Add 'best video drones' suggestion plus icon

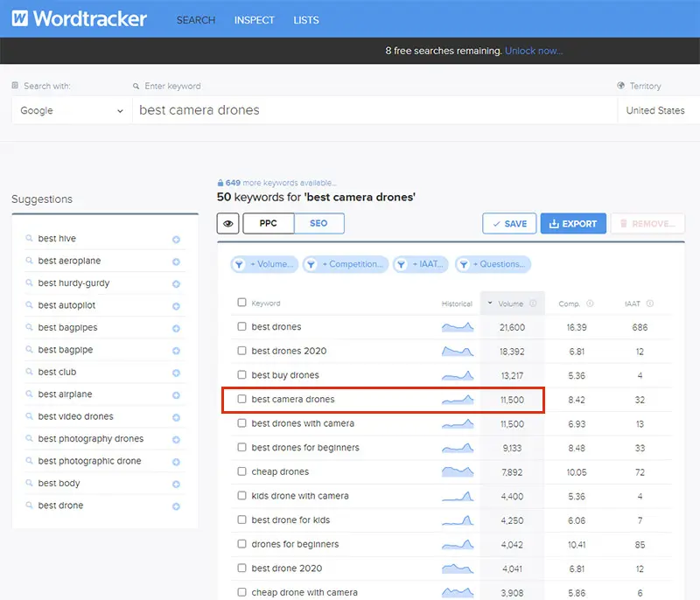(x=177, y=417)
